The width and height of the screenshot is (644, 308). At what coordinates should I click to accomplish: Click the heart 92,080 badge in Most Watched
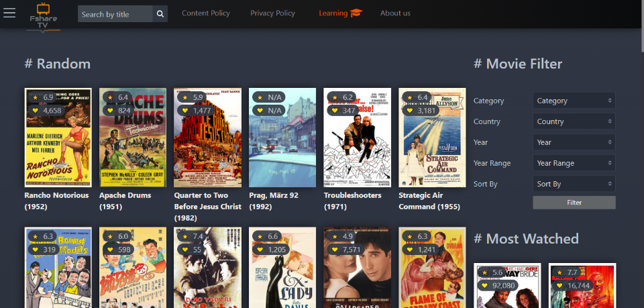click(x=498, y=285)
